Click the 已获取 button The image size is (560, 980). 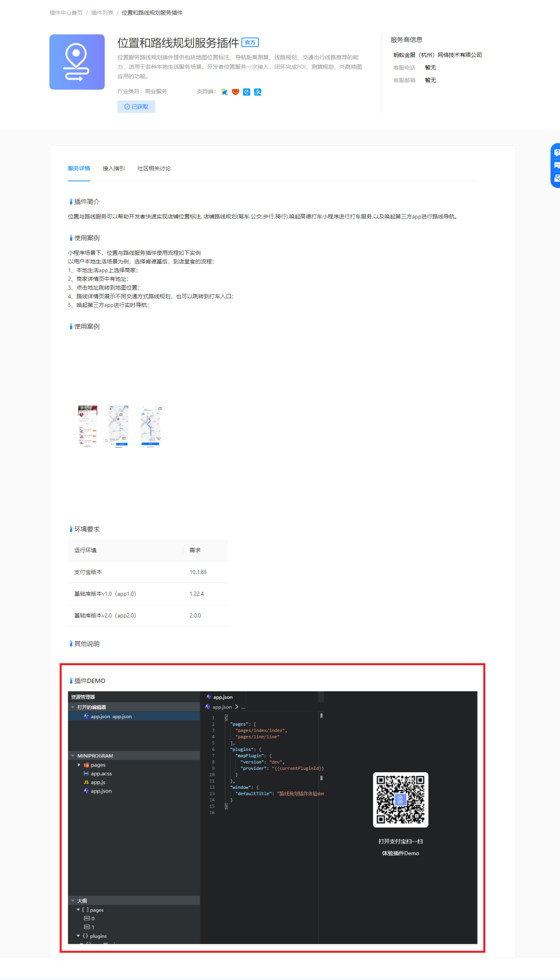pos(136,107)
